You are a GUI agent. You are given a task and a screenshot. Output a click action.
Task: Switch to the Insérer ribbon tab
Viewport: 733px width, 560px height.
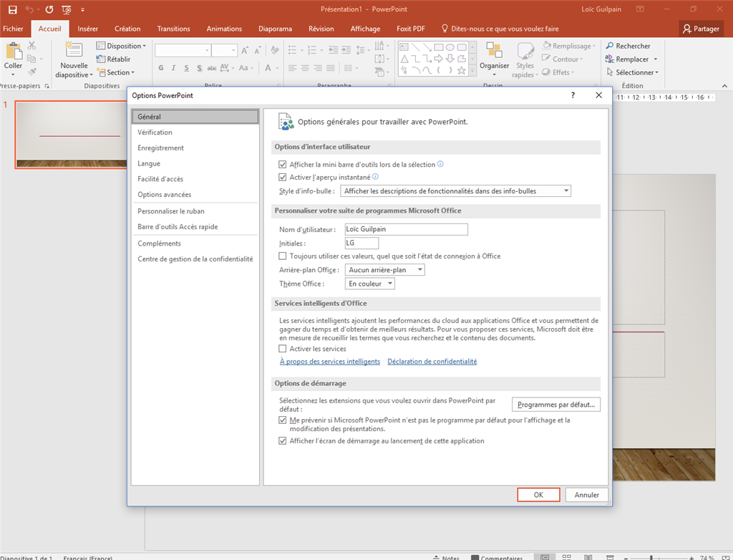pos(88,29)
